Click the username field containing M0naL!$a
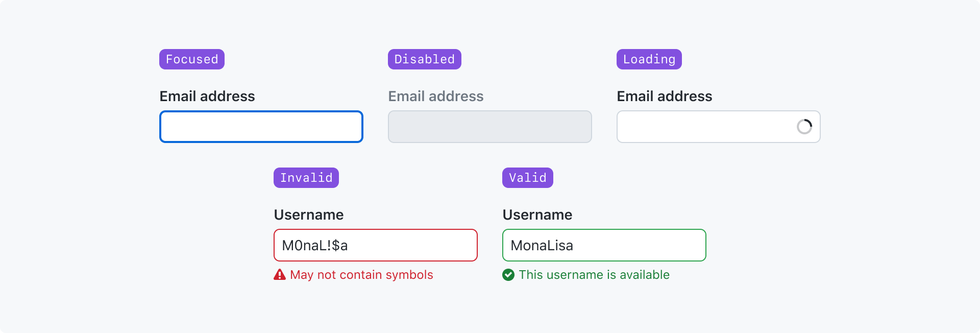 click(x=376, y=245)
